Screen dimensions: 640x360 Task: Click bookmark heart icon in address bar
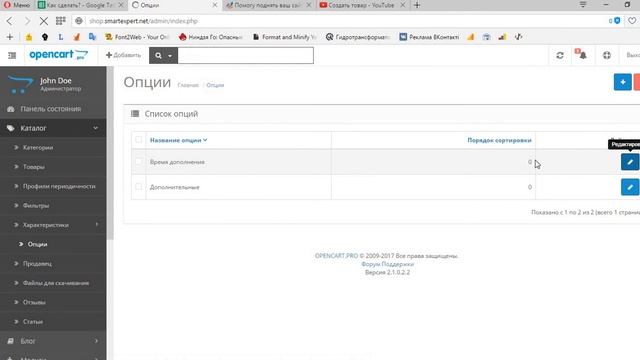pos(632,21)
